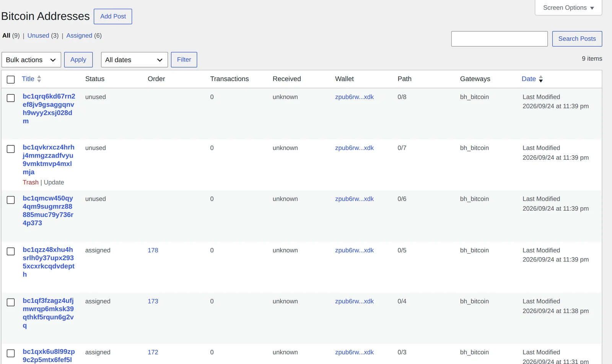The width and height of the screenshot is (612, 364).
Task: Click the path value 0/8
Action: click(x=402, y=97)
